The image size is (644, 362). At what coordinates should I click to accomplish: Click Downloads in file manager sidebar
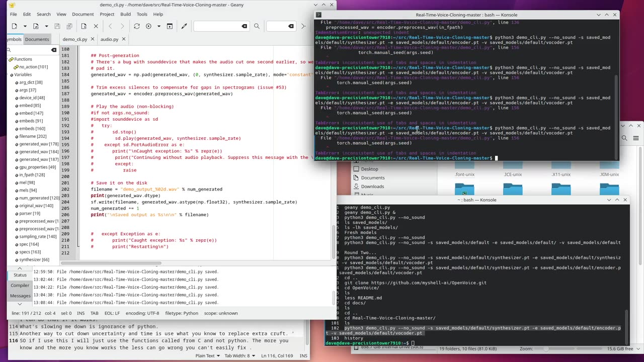(372, 187)
